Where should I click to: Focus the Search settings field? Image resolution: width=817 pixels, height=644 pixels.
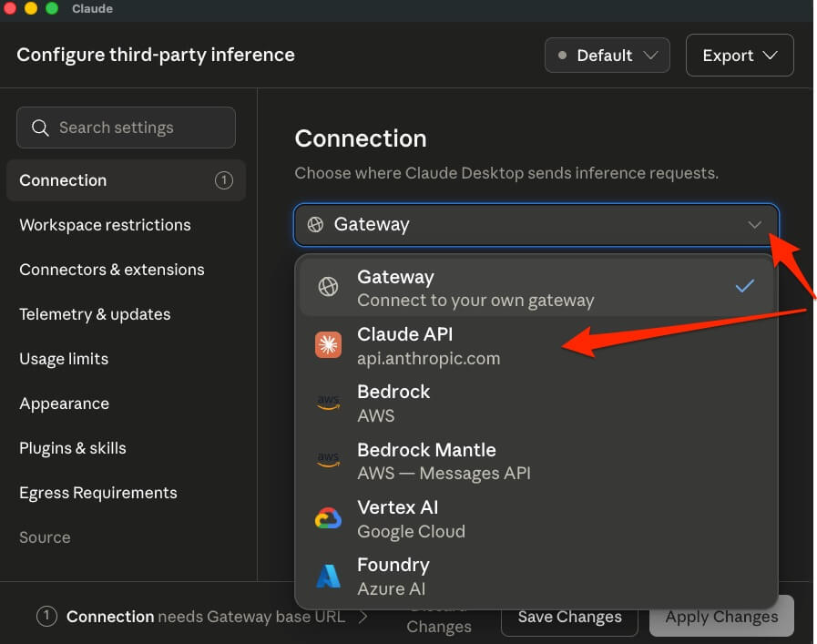point(126,128)
